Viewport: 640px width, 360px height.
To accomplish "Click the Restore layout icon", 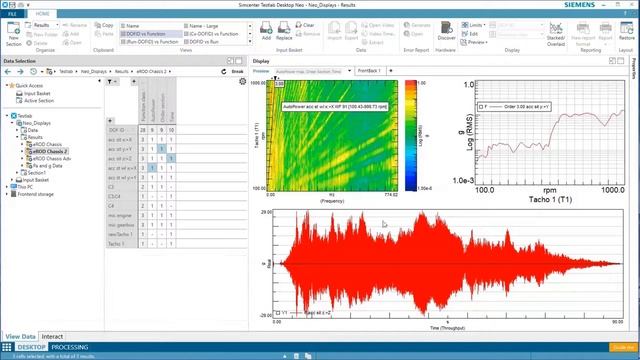I will 627,31.
